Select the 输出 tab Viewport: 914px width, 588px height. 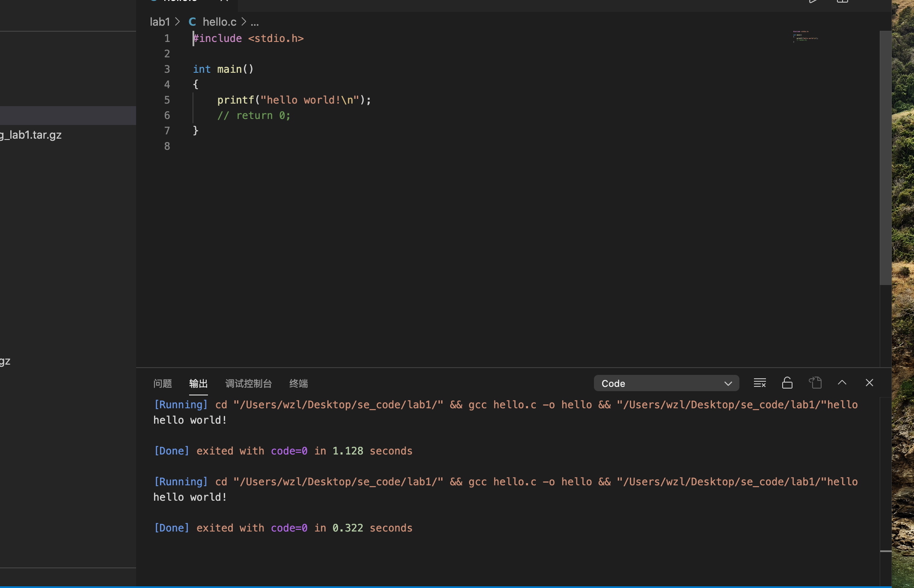[x=198, y=383]
